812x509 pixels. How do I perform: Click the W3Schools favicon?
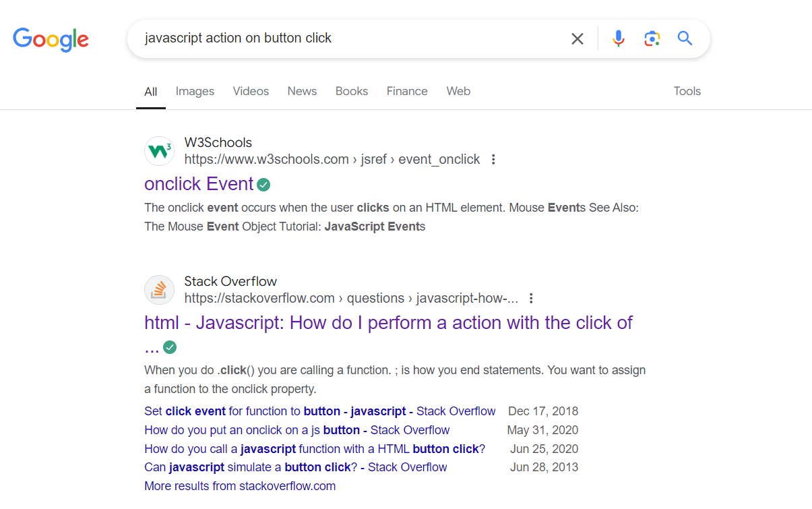click(x=160, y=151)
